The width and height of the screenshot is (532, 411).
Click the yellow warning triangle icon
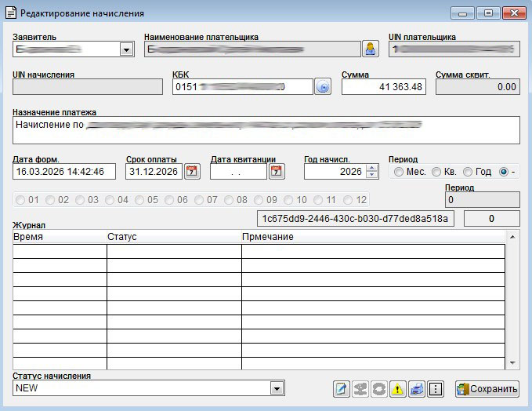[x=397, y=389]
